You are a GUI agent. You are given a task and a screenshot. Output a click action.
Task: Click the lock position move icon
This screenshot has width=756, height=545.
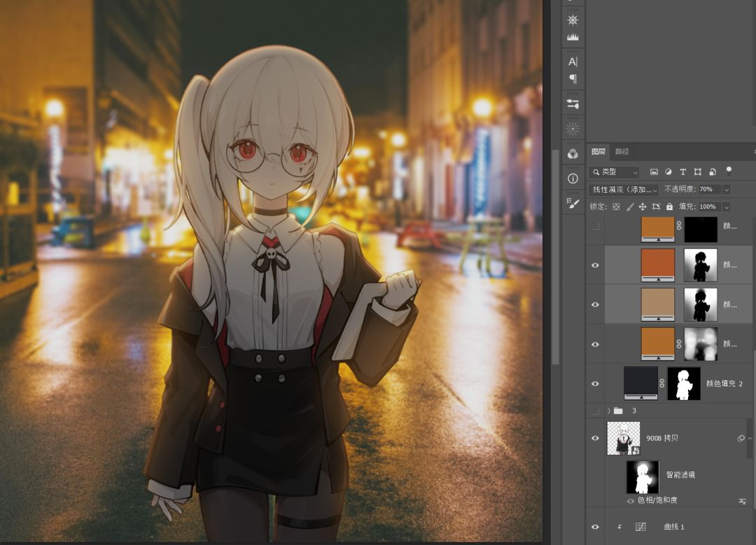(x=643, y=207)
